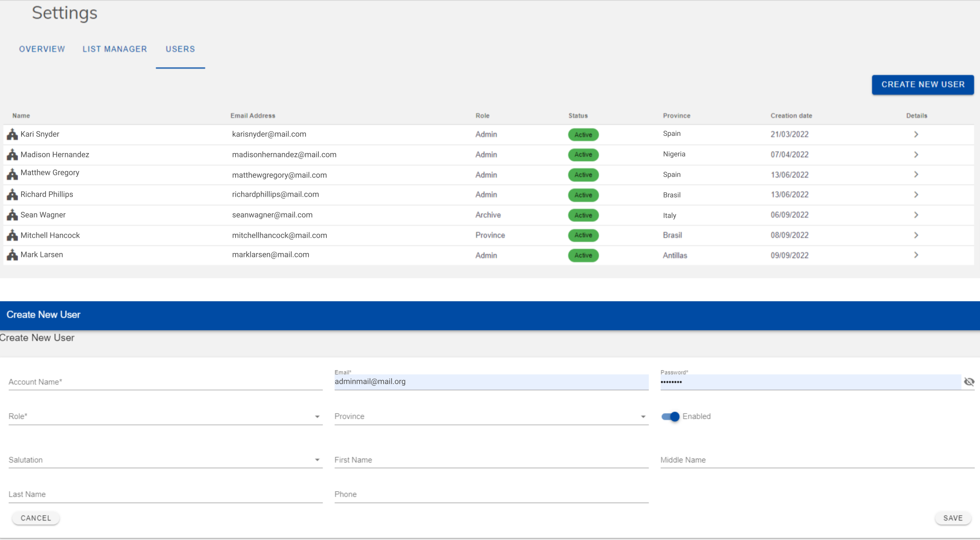
Task: Click Kari Snyder's user avatar icon
Action: pyautogui.click(x=12, y=134)
